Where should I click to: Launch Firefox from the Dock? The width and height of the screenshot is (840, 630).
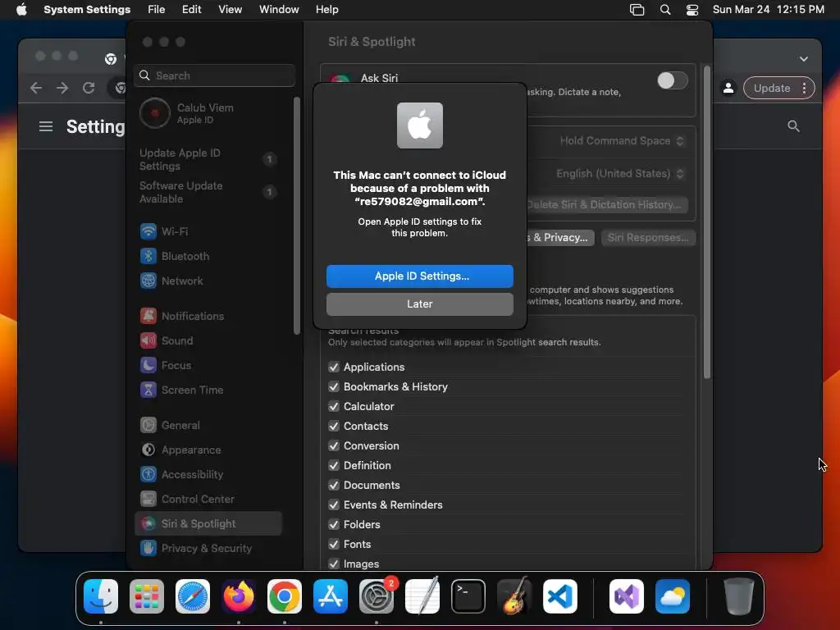pyautogui.click(x=239, y=596)
